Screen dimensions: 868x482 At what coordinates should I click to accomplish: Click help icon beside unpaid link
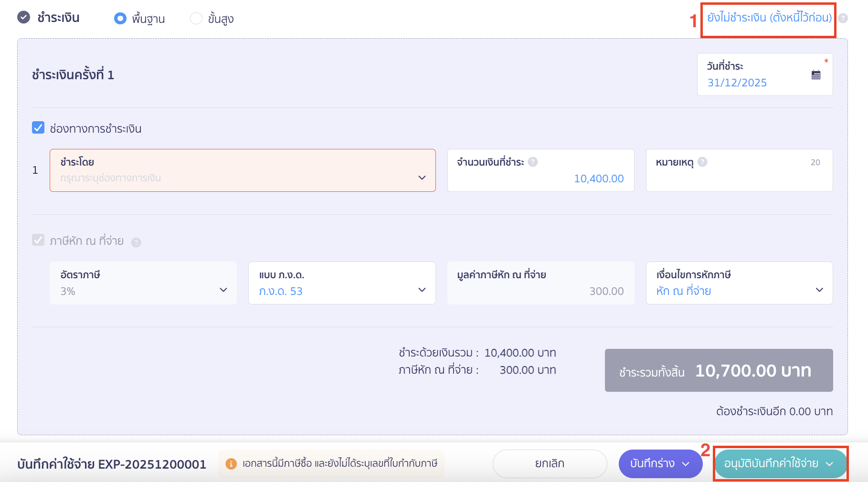tap(843, 18)
